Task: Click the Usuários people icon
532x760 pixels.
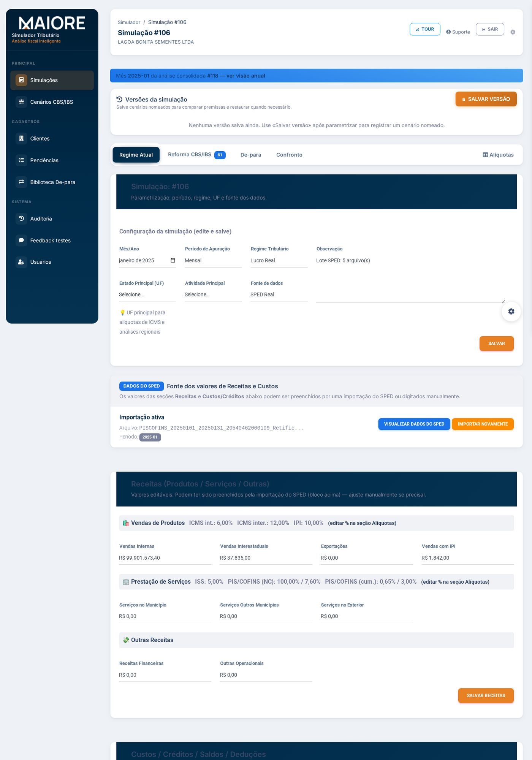Action: [21, 262]
